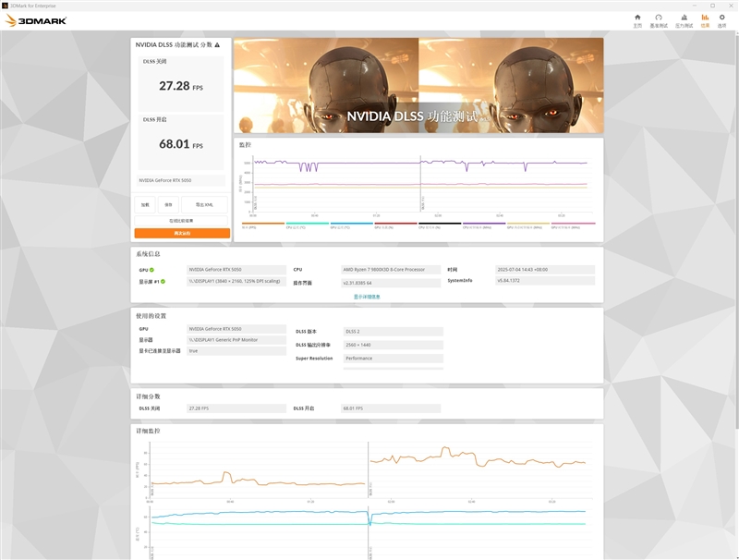Image resolution: width=739 pixels, height=560 pixels.
Task: Open the 显示详细信息 show details link
Action: pyautogui.click(x=367, y=297)
